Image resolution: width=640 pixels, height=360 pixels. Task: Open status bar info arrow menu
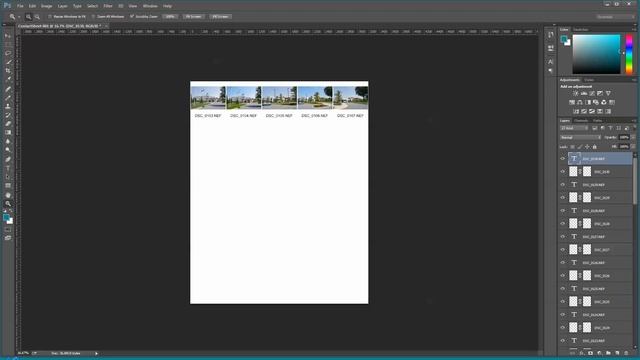pos(96,353)
